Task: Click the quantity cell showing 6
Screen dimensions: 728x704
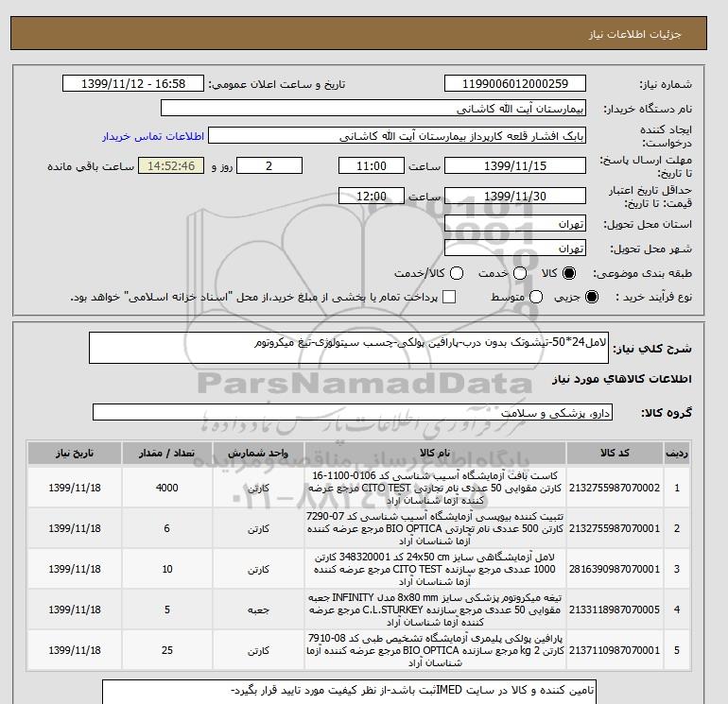Action: pos(167,528)
